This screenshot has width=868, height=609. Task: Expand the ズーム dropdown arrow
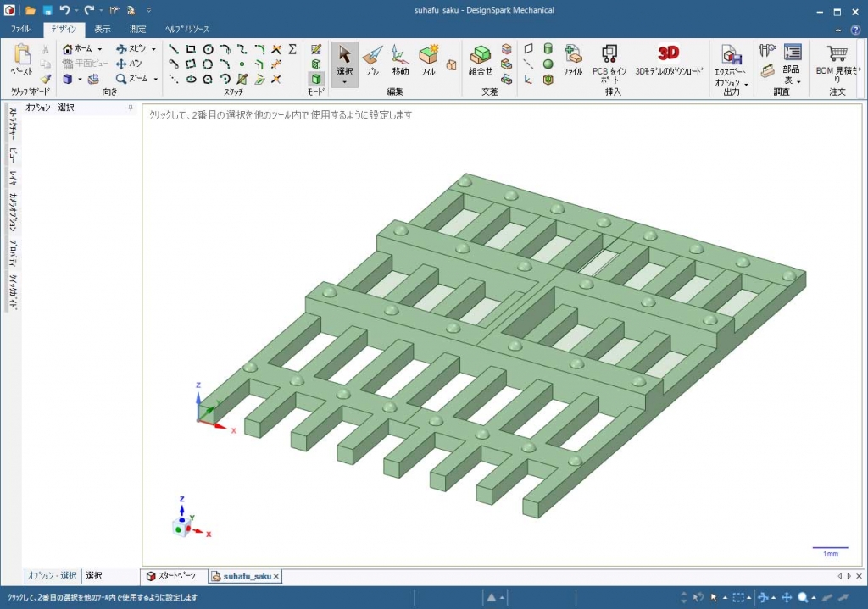click(156, 79)
